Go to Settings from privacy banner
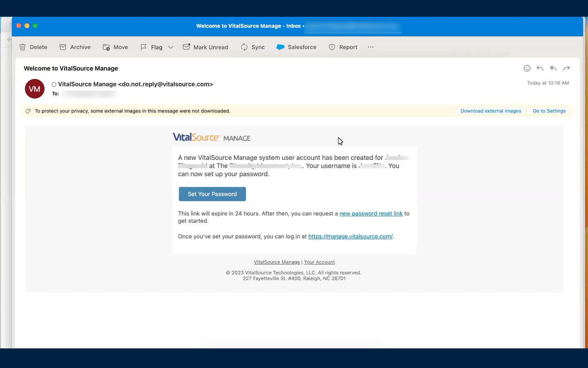This screenshot has width=588, height=368. point(549,111)
